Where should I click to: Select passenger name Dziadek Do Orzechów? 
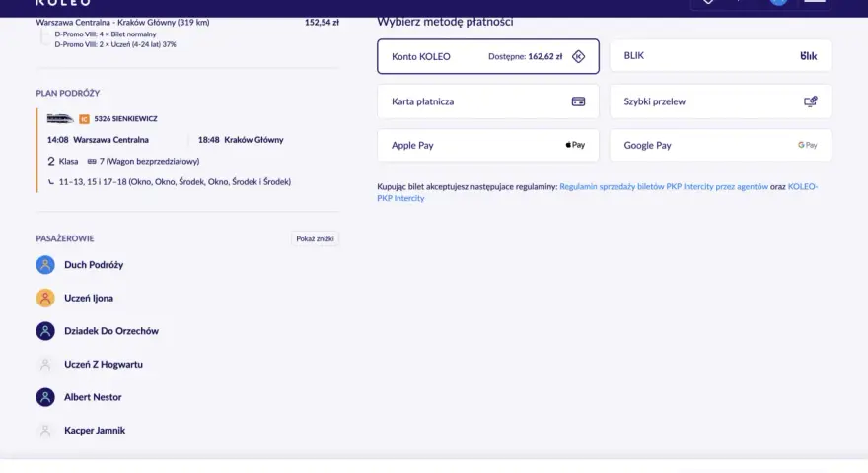coord(111,331)
